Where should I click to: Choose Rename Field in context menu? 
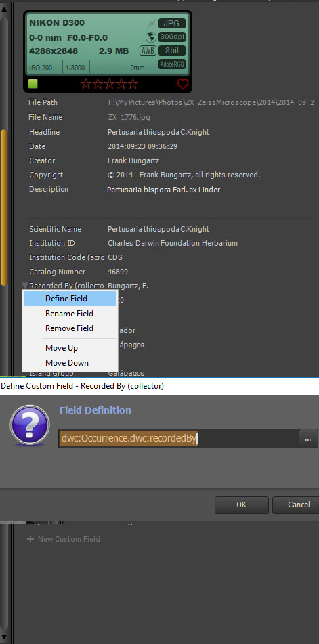[70, 314]
